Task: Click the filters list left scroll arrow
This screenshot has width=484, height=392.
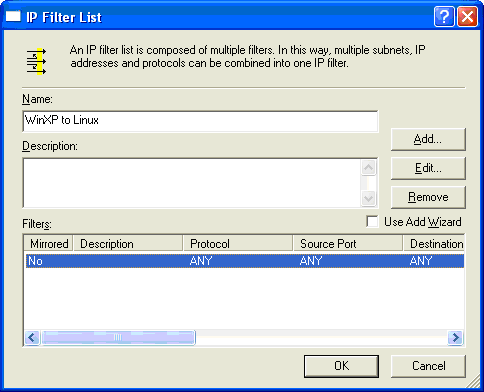Action: click(32, 338)
